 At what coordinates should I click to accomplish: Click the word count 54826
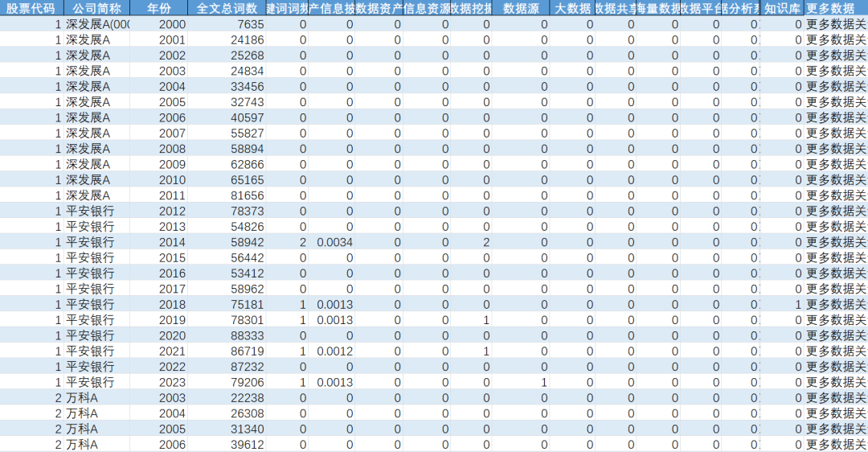(x=227, y=227)
